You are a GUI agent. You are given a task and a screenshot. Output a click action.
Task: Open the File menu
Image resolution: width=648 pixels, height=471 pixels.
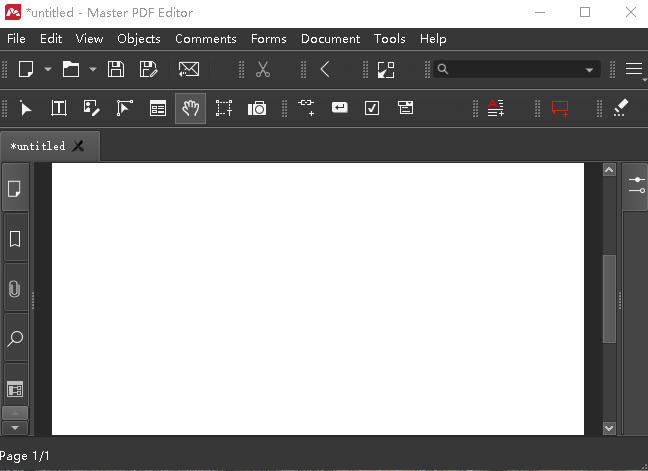click(17, 39)
